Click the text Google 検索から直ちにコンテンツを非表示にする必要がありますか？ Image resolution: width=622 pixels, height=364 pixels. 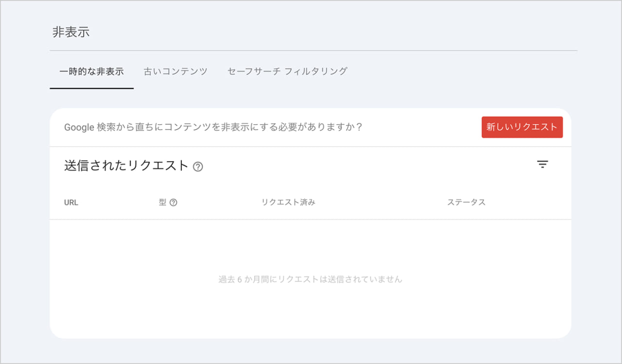click(213, 127)
